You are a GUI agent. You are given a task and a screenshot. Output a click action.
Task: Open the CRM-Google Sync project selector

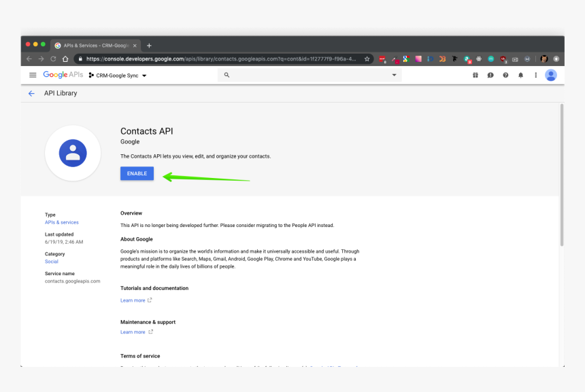(118, 75)
